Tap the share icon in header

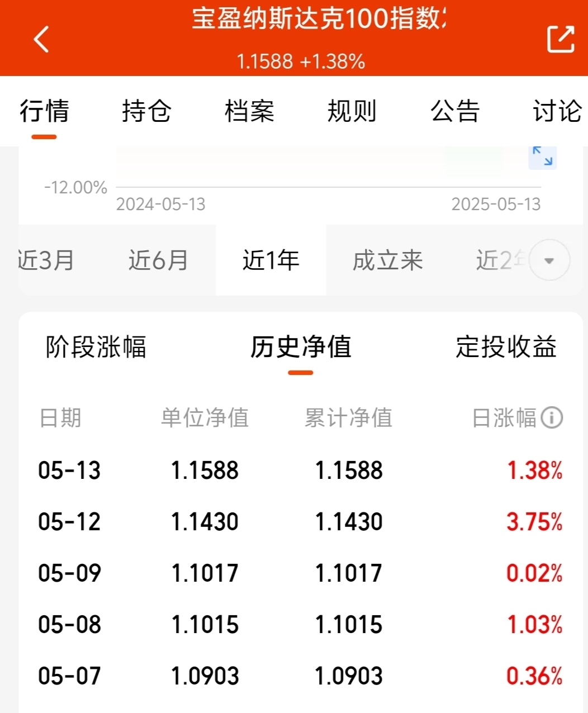560,39
